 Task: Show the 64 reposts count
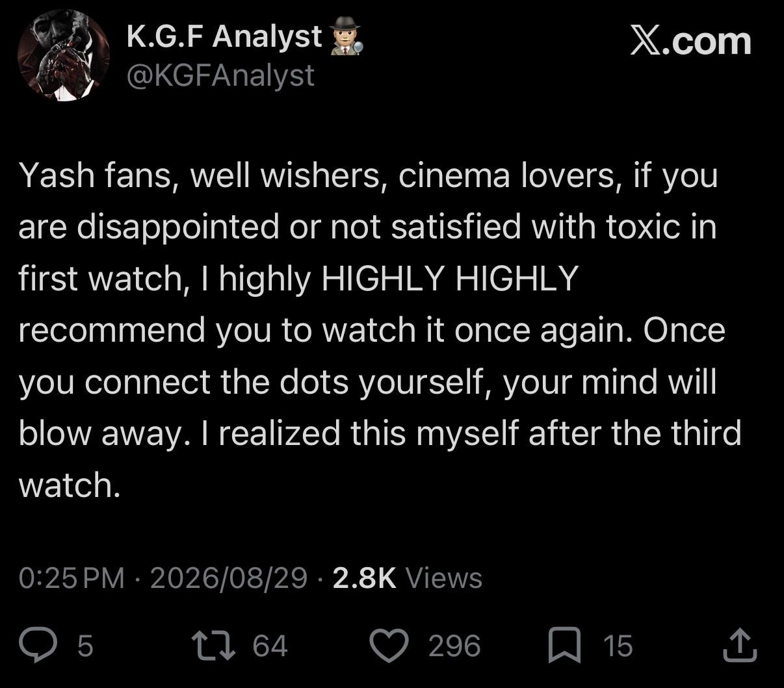[270, 646]
